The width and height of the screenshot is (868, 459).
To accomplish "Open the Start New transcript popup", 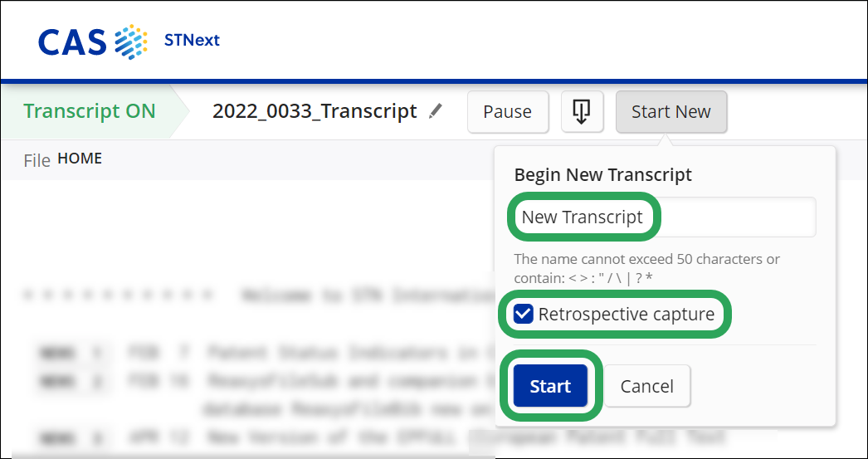I will (671, 112).
